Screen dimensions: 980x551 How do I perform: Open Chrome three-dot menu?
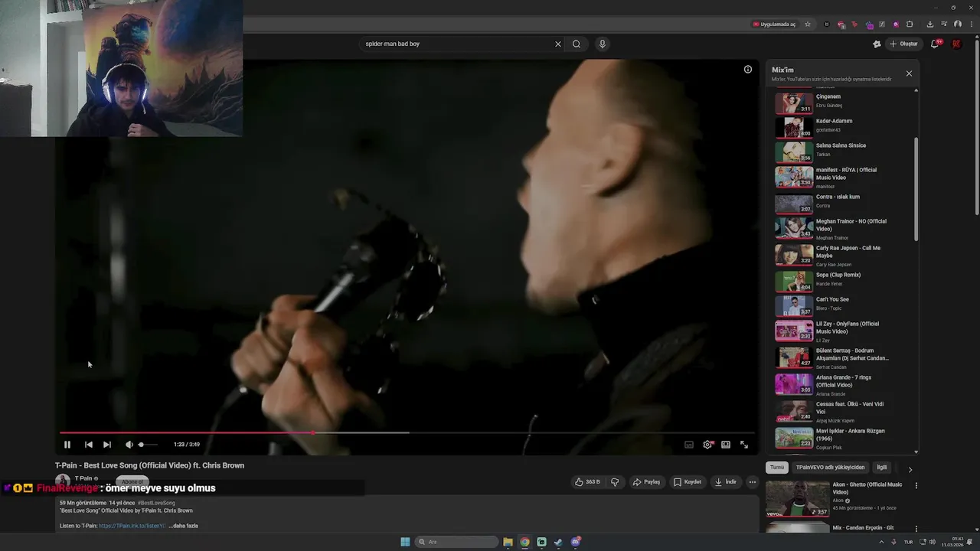pos(970,24)
